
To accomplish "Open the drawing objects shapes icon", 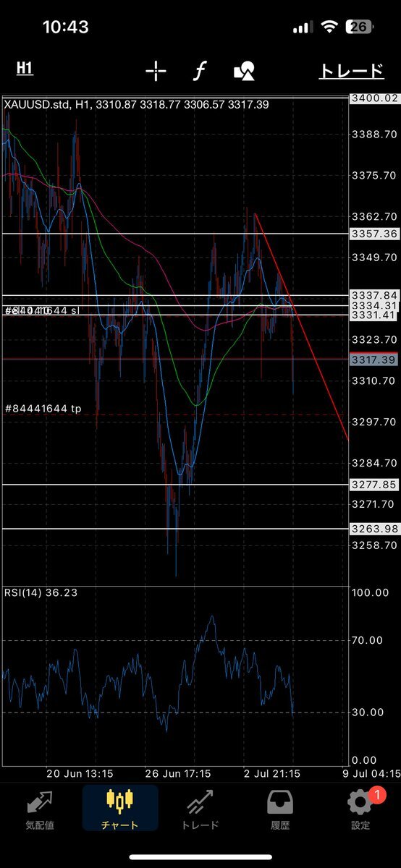I will 244,70.
